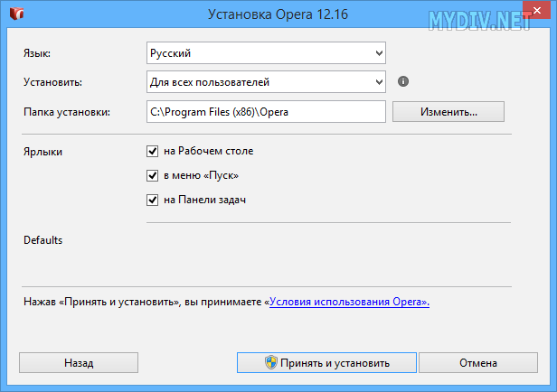This screenshot has width=557, height=392.
Task: Click the Язык: label
Action: point(37,53)
